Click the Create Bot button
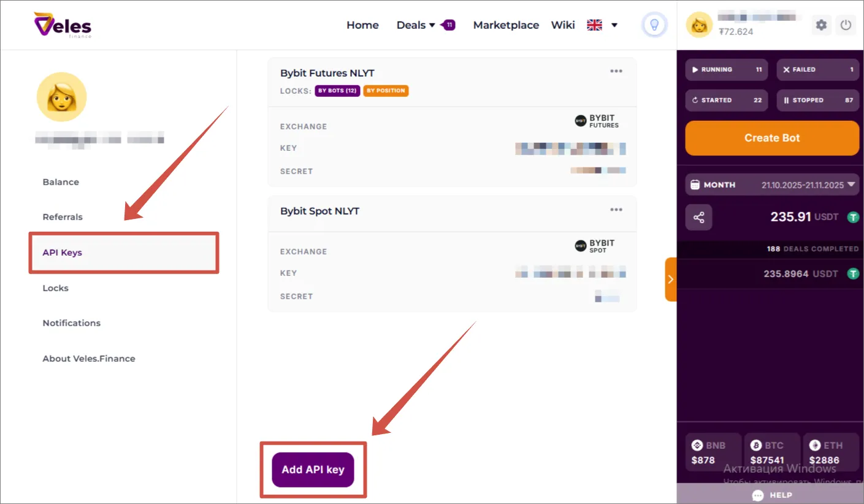Image resolution: width=864 pixels, height=504 pixels. (x=771, y=138)
